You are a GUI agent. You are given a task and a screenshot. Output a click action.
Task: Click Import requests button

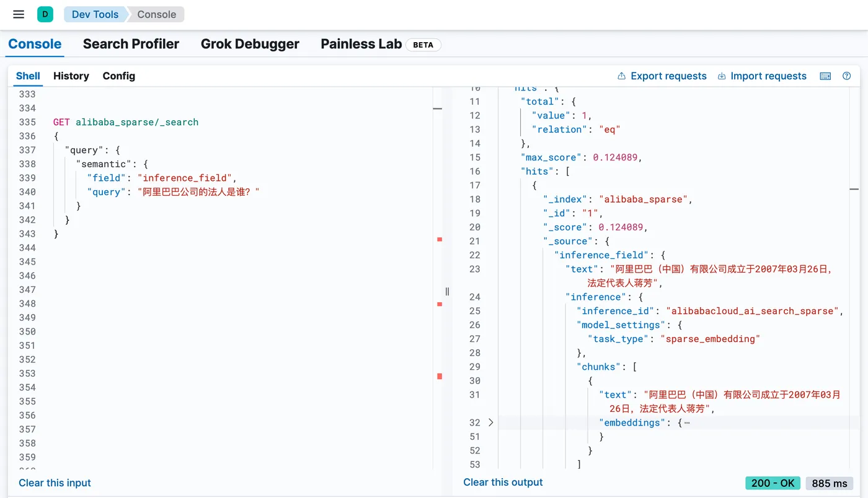tap(762, 76)
